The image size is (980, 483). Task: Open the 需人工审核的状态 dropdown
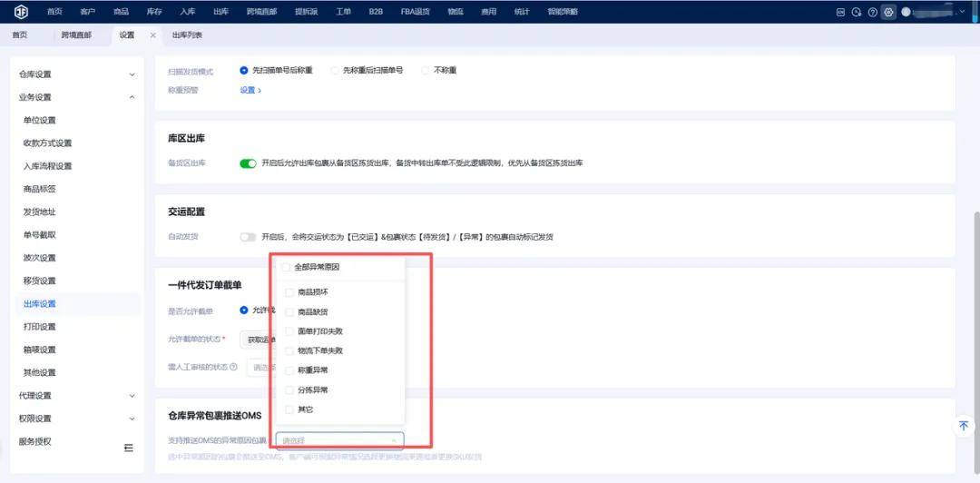(260, 368)
